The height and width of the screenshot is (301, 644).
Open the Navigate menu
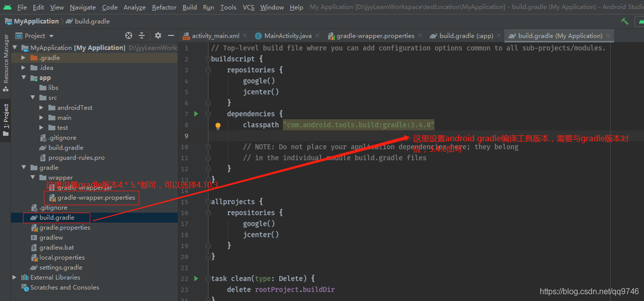(83, 7)
